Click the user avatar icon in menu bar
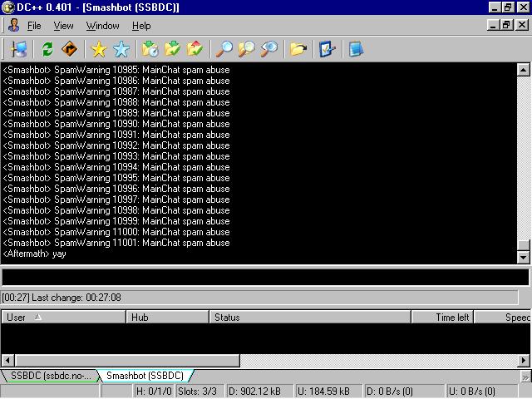 point(13,26)
